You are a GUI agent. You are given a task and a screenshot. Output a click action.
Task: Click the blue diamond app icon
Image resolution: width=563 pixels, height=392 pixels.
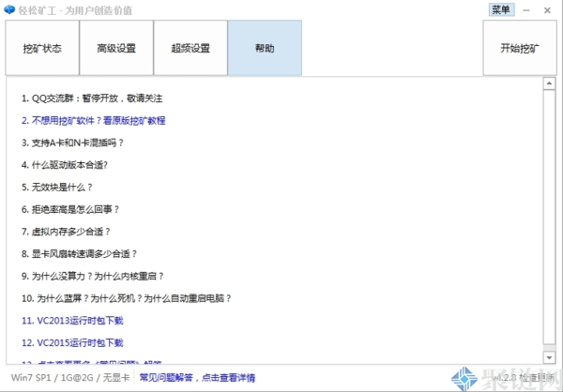coord(9,10)
